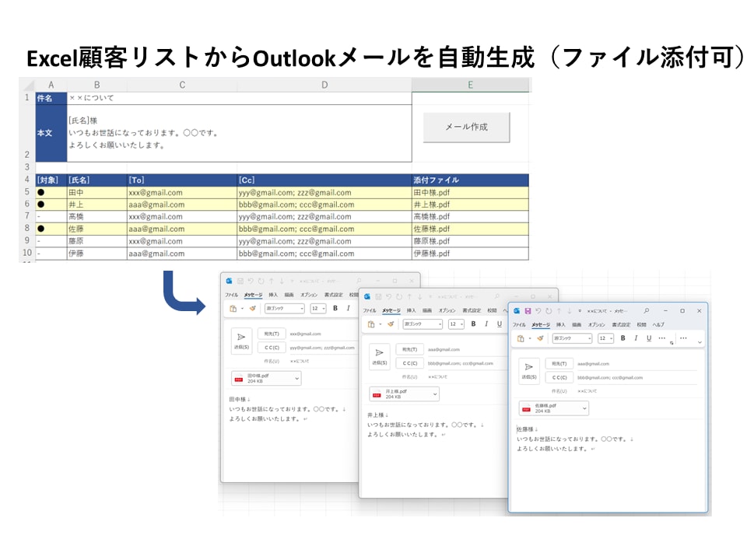The width and height of the screenshot is (747, 560).
Task: Select the ● marker cell in the 佐藤 row
Action: 51,229
